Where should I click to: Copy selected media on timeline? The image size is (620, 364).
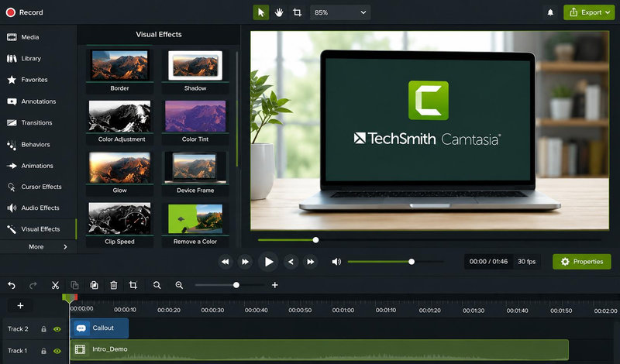pos(74,285)
